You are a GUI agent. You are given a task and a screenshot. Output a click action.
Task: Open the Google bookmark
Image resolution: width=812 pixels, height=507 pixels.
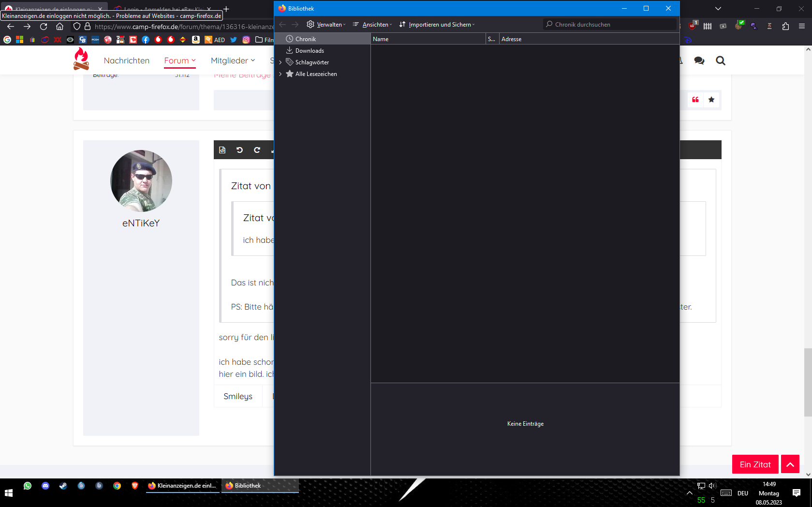click(x=7, y=40)
